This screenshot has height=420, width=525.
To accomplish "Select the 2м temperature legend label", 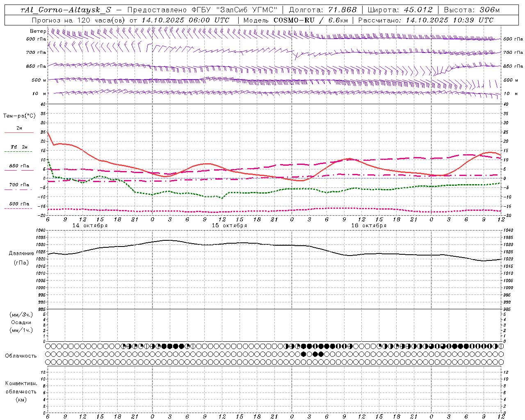I will 19,128.
